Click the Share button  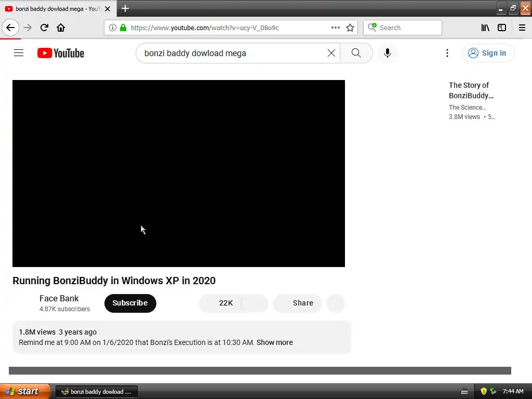[x=297, y=303]
